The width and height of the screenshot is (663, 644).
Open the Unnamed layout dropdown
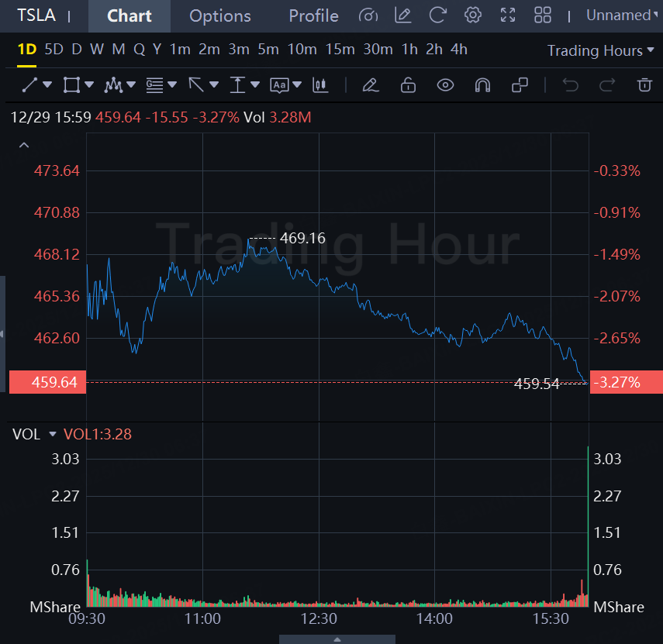(618, 15)
